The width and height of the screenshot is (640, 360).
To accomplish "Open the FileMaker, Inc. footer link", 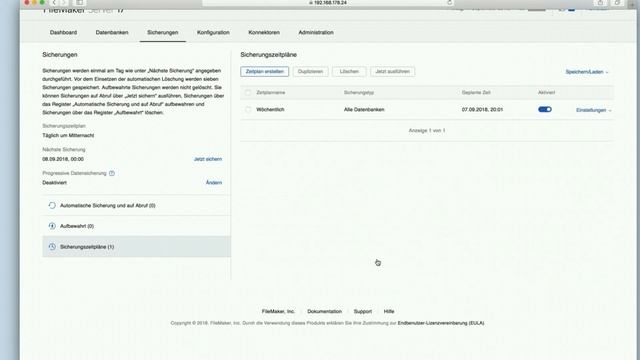I will click(278, 311).
